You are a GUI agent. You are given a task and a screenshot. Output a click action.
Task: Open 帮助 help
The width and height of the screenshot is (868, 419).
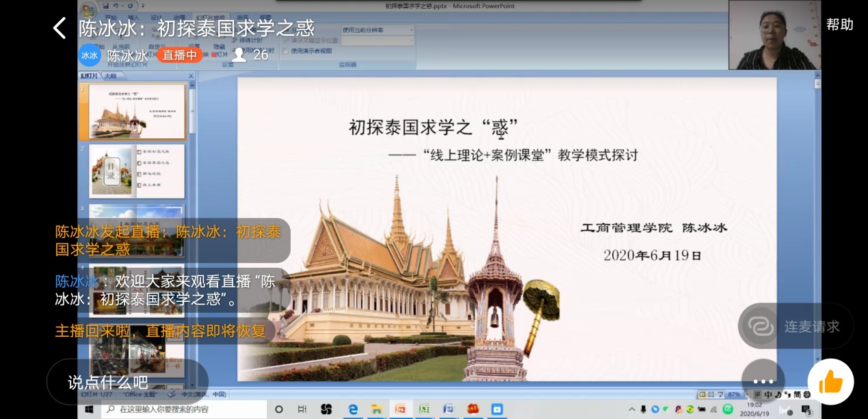point(840,25)
